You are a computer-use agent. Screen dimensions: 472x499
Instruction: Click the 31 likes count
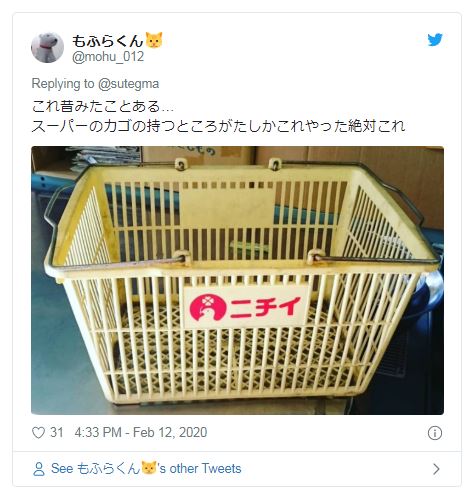(57, 433)
